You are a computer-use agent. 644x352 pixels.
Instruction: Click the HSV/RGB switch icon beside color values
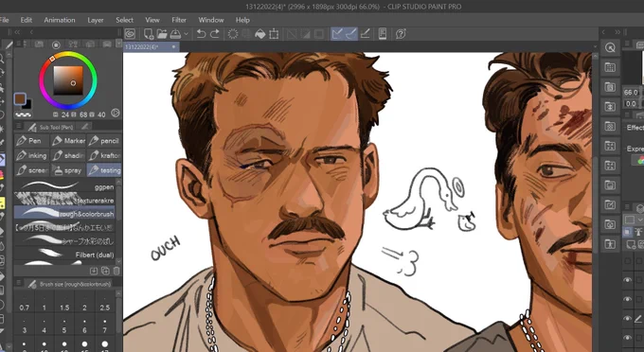[116, 113]
